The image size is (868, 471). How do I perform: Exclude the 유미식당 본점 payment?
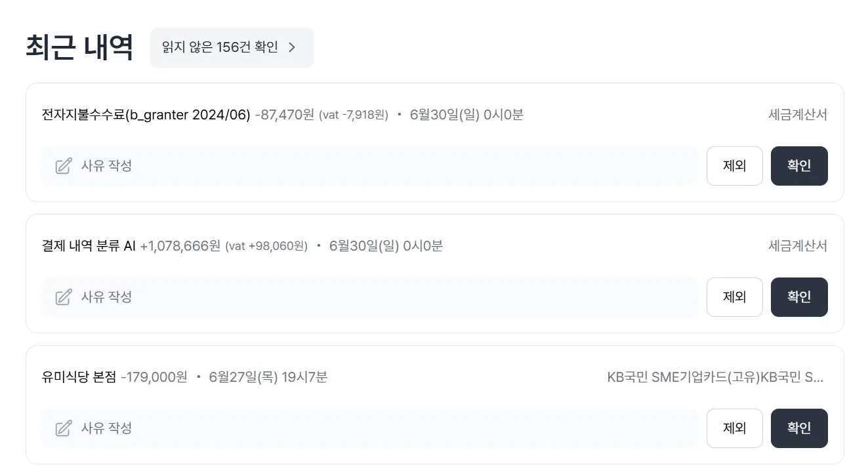(x=735, y=428)
